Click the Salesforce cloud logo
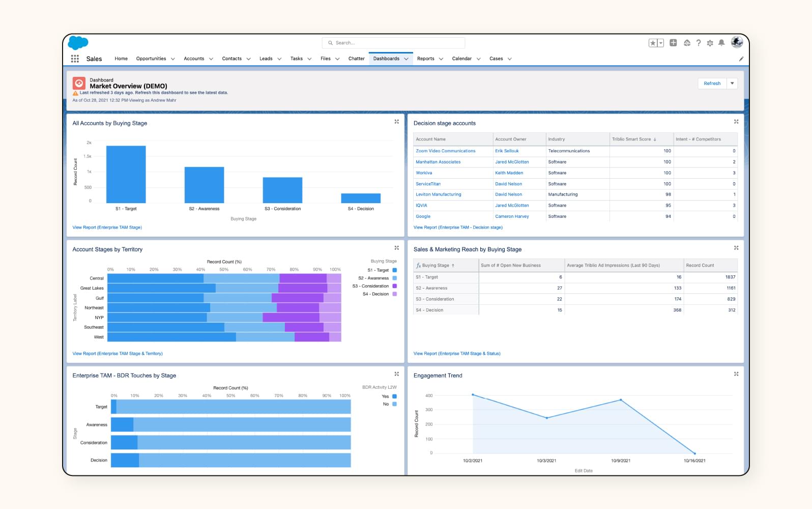This screenshot has width=812, height=509. [x=78, y=43]
